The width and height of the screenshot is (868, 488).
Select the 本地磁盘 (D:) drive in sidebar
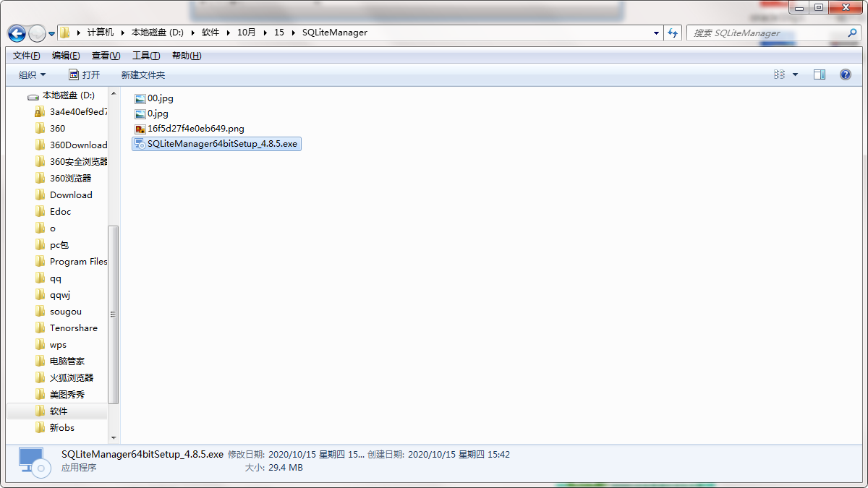[61, 95]
